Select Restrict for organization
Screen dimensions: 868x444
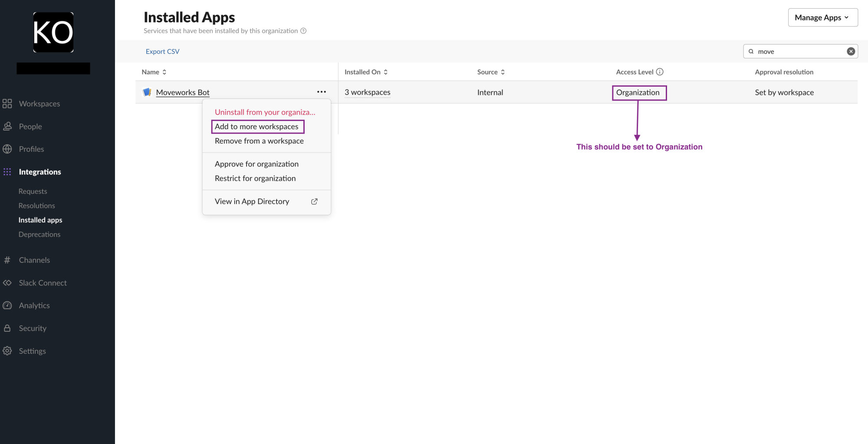point(255,178)
